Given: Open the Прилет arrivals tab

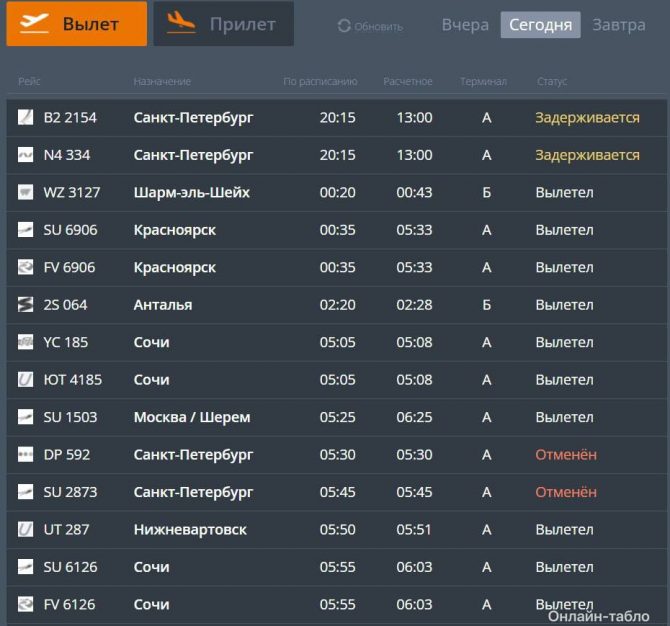Looking at the screenshot, I should [x=223, y=24].
